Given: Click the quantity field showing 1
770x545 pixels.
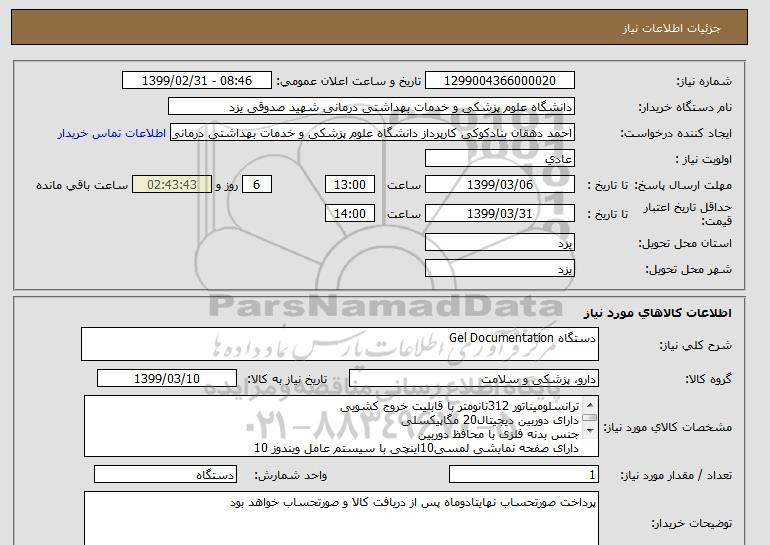Looking at the screenshot, I should click(x=524, y=475).
